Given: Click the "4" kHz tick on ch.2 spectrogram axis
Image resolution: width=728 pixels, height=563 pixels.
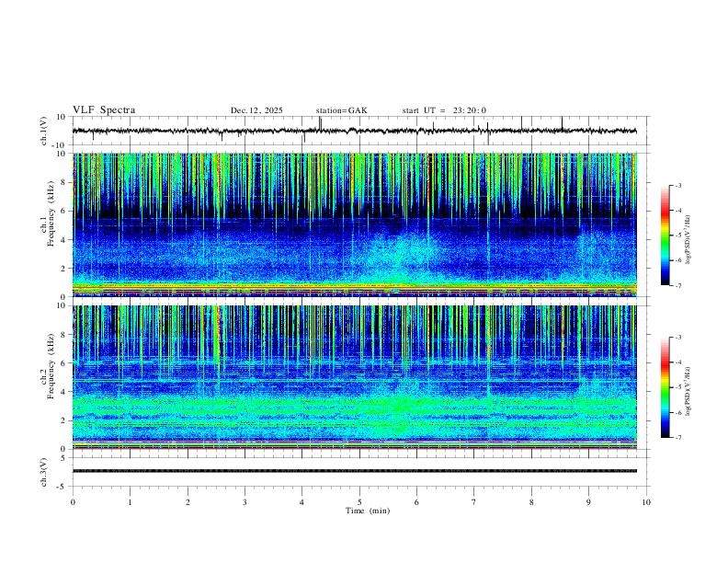Looking at the screenshot, I should coord(64,392).
